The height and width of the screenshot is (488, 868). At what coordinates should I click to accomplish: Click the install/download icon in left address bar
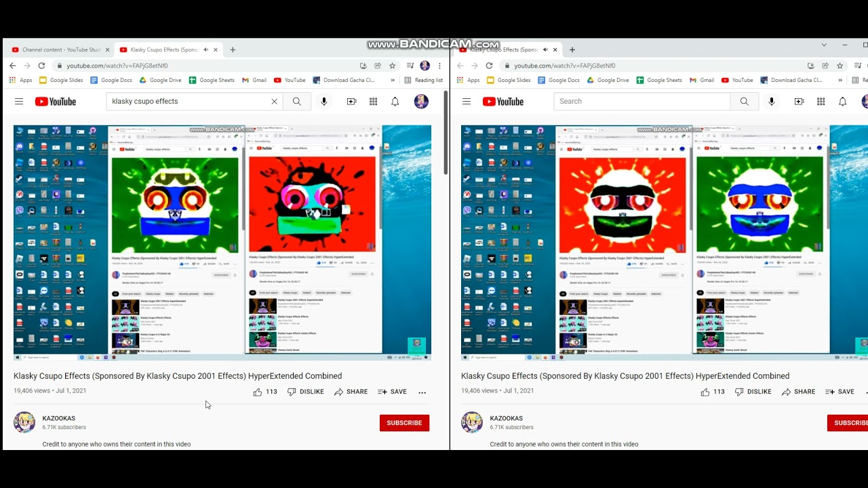[x=363, y=66]
